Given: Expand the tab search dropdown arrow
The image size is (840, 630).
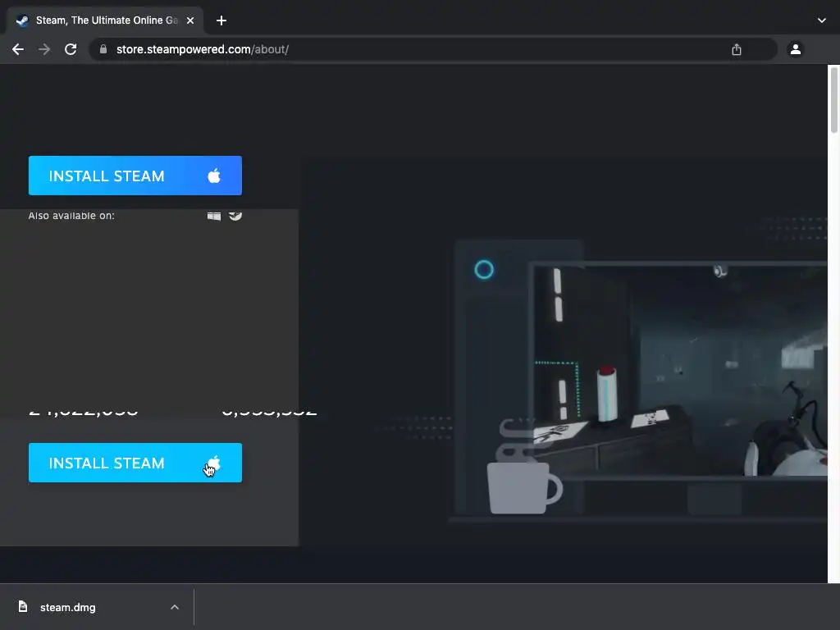Looking at the screenshot, I should pos(822,21).
